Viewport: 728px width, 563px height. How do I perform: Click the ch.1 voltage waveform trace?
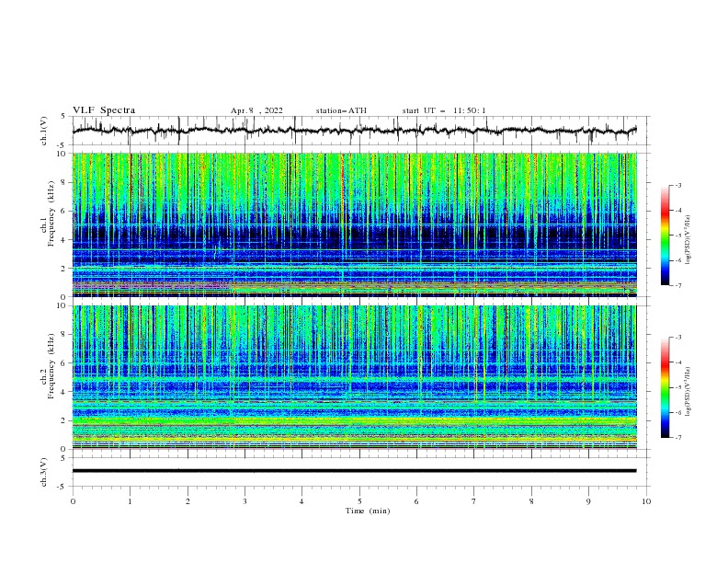click(x=354, y=131)
